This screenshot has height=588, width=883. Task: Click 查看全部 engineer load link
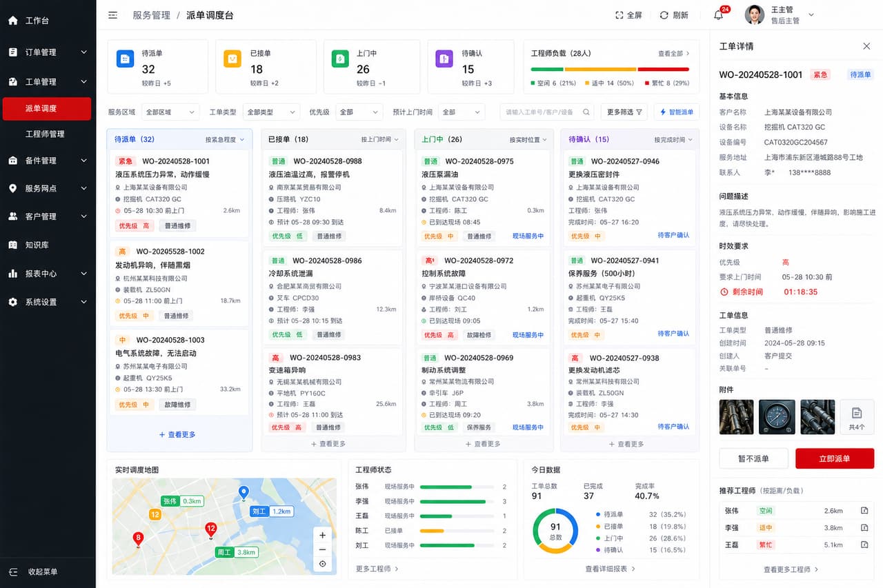pos(674,53)
